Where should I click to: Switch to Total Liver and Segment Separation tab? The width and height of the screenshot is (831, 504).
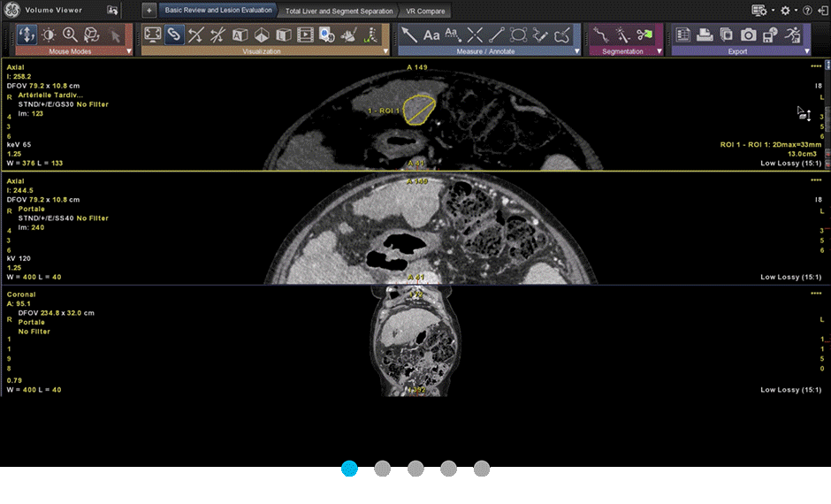pos(339,11)
